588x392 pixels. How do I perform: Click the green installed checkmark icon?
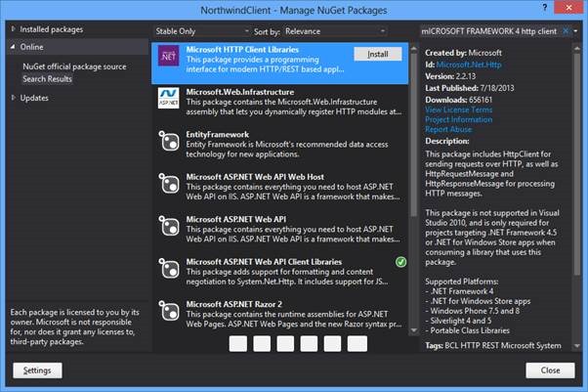(x=401, y=262)
